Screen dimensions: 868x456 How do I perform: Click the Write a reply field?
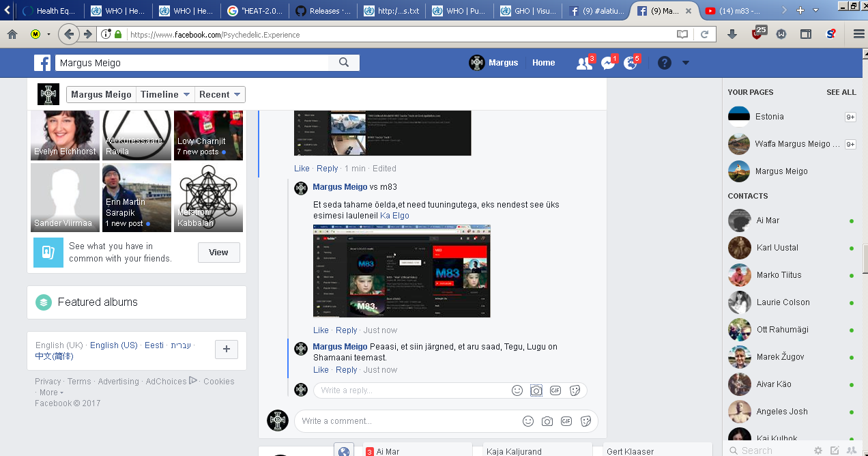411,390
